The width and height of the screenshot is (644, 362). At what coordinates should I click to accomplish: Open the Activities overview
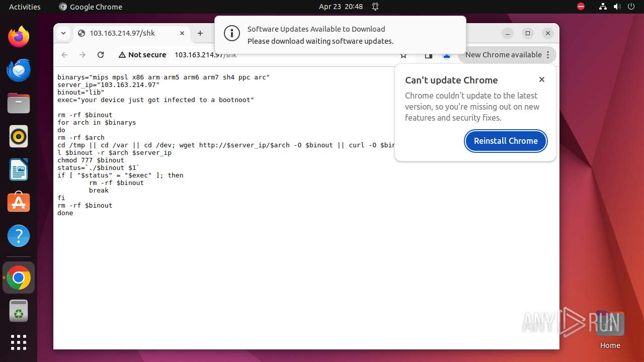point(25,7)
